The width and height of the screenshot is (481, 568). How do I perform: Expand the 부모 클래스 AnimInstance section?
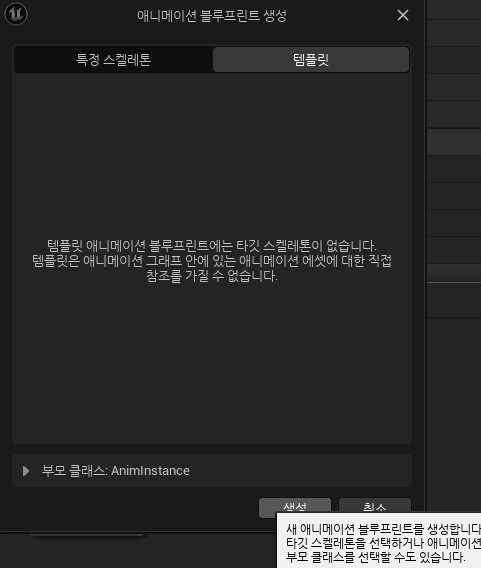coord(26,471)
